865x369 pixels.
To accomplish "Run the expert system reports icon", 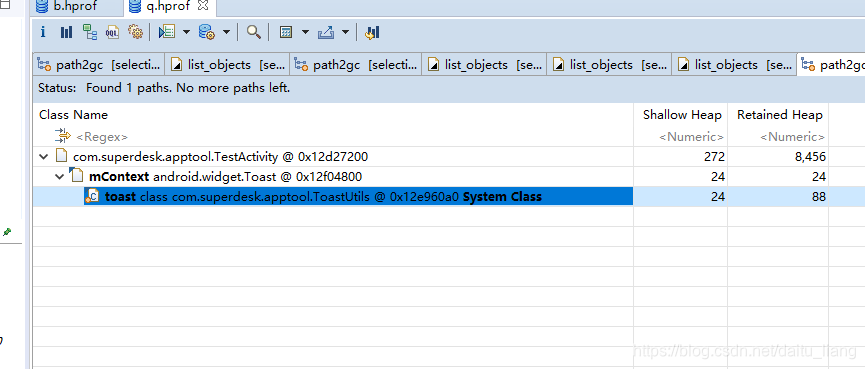I will 167,33.
